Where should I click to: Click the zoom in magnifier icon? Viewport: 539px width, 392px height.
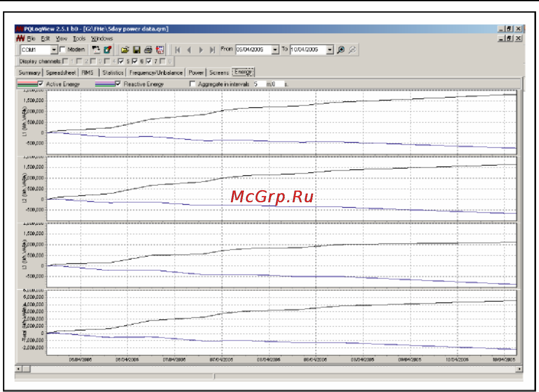pos(341,50)
